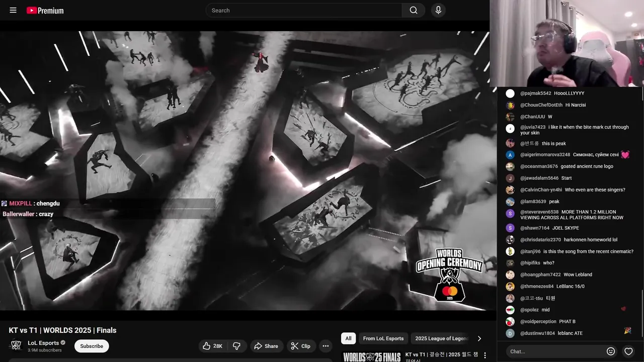Create a Clip with scissors button
This screenshot has height=362, width=644.
pyautogui.click(x=301, y=346)
